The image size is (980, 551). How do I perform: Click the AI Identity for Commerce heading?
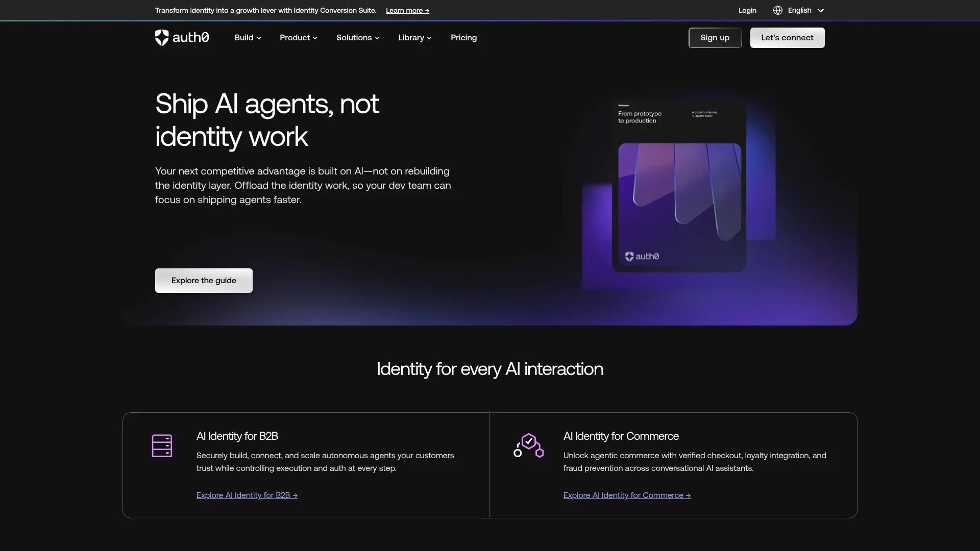tap(621, 436)
